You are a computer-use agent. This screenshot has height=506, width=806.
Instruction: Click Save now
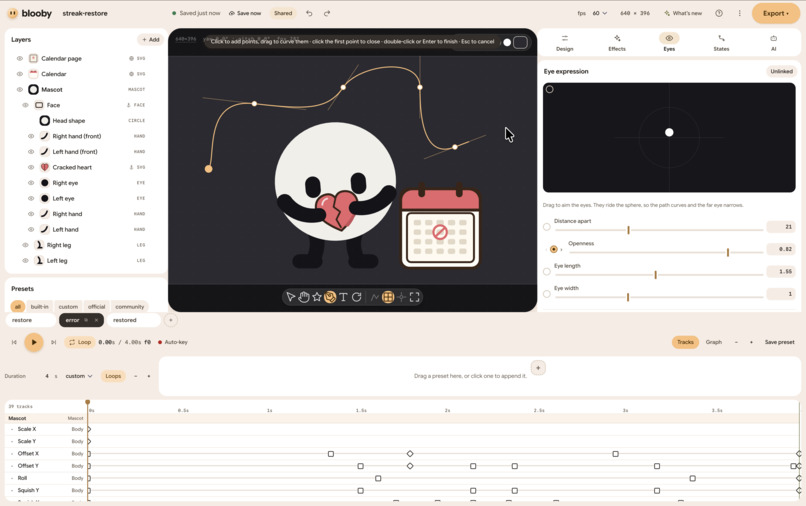point(245,13)
